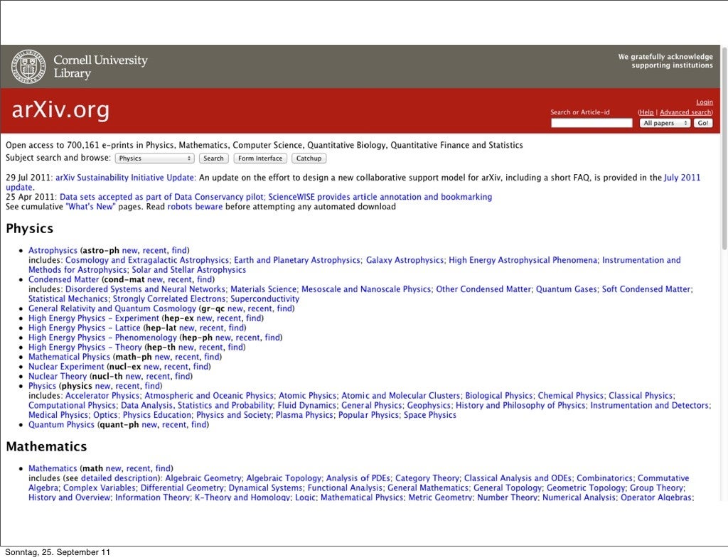Open Fluid Dynamics link
Image resolution: width=728 pixels, height=560 pixels.
pyautogui.click(x=307, y=406)
